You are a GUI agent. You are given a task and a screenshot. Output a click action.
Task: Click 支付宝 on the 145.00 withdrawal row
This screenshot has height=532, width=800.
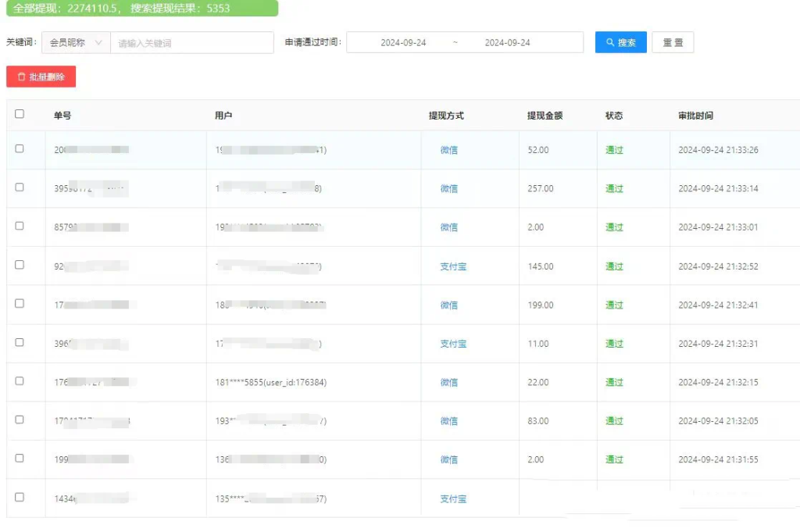[x=452, y=266]
